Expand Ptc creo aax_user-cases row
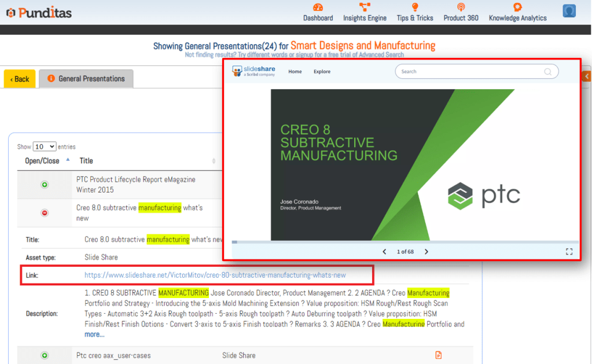The image size is (592, 364). [x=45, y=355]
